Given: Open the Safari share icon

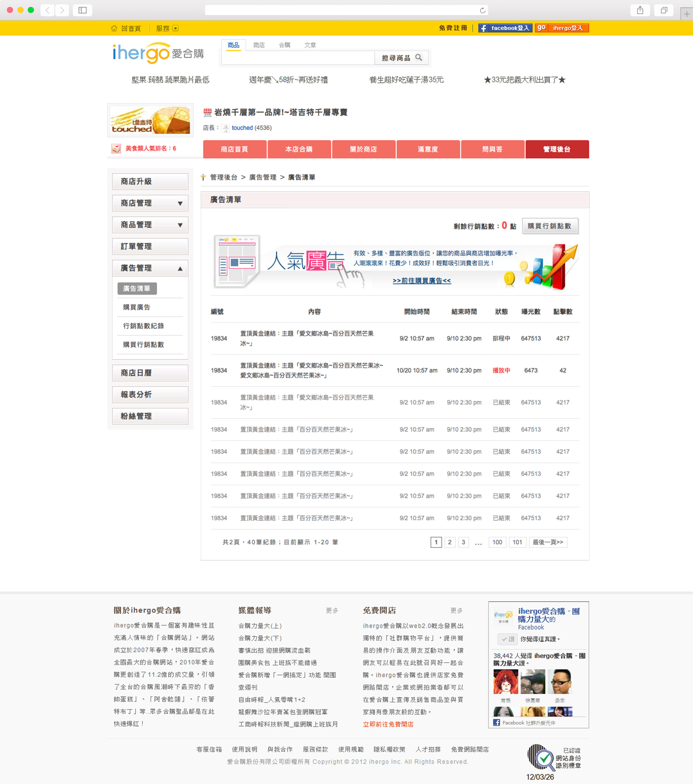Looking at the screenshot, I should pyautogui.click(x=640, y=10).
